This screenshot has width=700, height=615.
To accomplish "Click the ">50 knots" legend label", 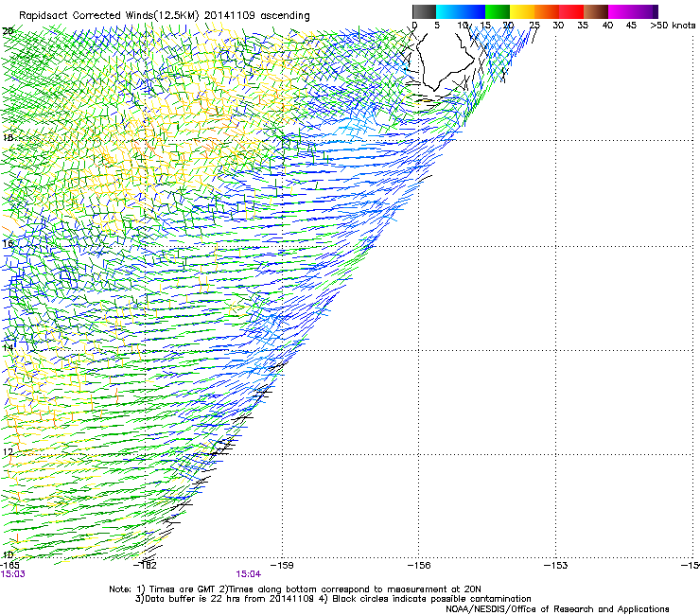I will click(673, 26).
